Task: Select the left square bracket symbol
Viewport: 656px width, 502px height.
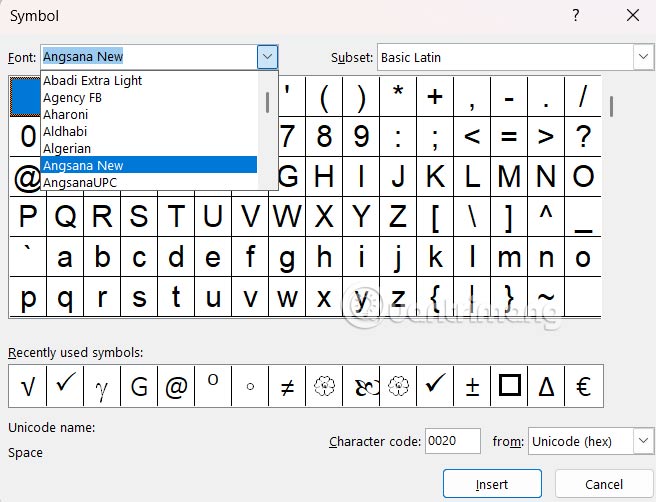Action: [435, 217]
